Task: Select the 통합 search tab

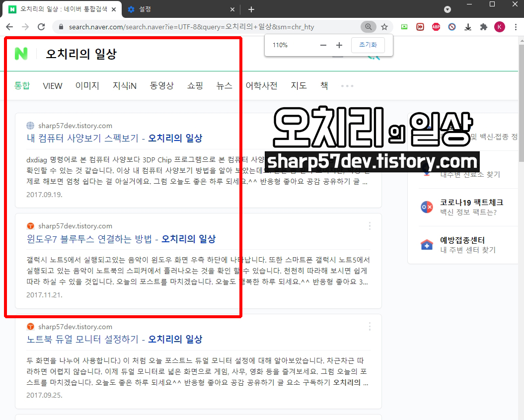Action: [22, 85]
